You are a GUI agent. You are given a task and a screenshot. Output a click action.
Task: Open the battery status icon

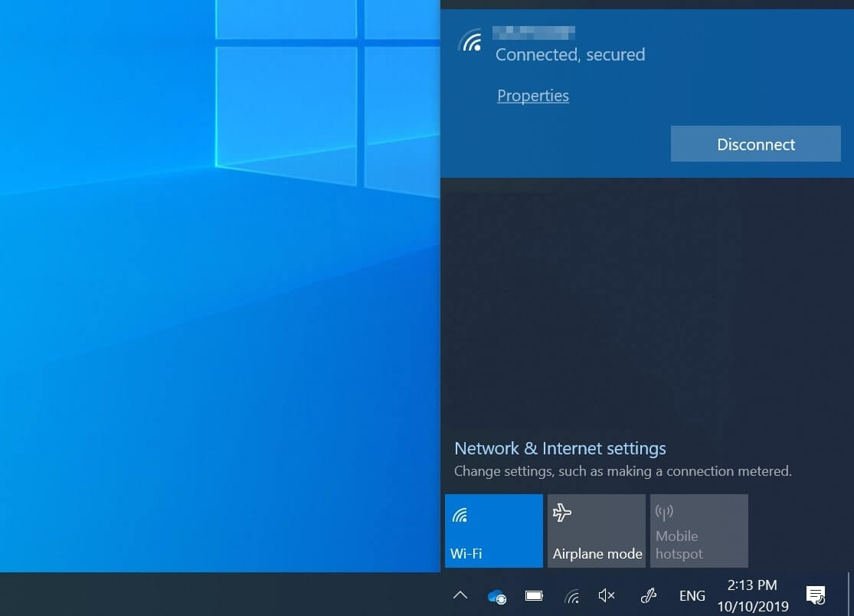(x=534, y=595)
